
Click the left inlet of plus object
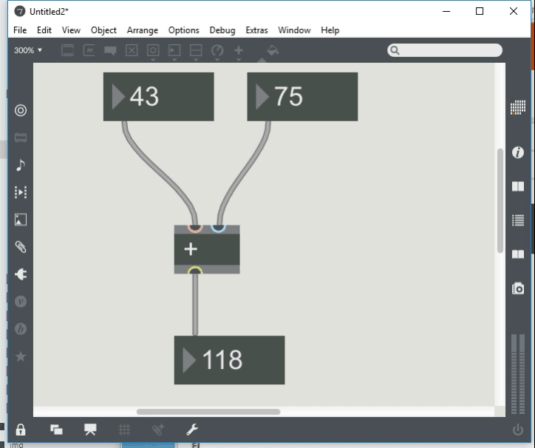pyautogui.click(x=195, y=228)
